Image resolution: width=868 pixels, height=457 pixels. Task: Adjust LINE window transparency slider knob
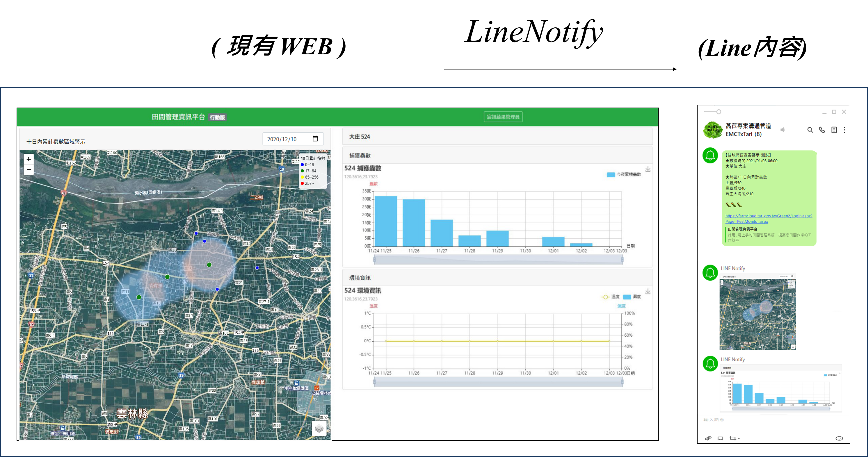coord(719,112)
